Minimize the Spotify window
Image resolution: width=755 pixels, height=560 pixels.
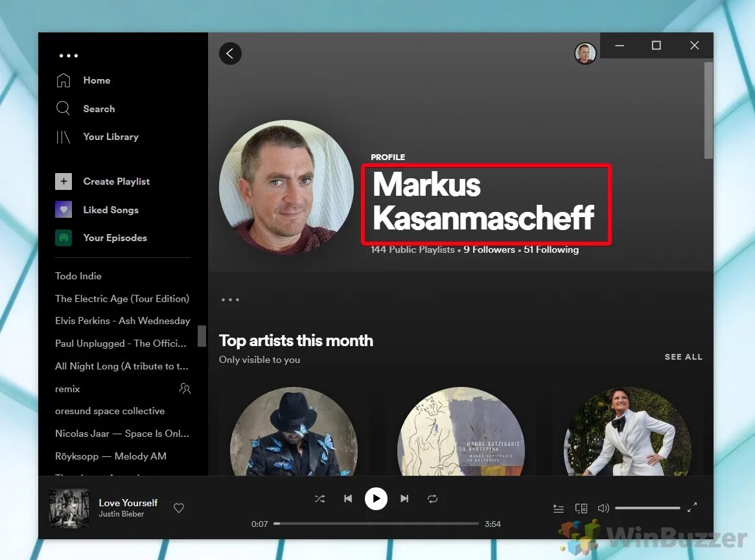pos(620,45)
